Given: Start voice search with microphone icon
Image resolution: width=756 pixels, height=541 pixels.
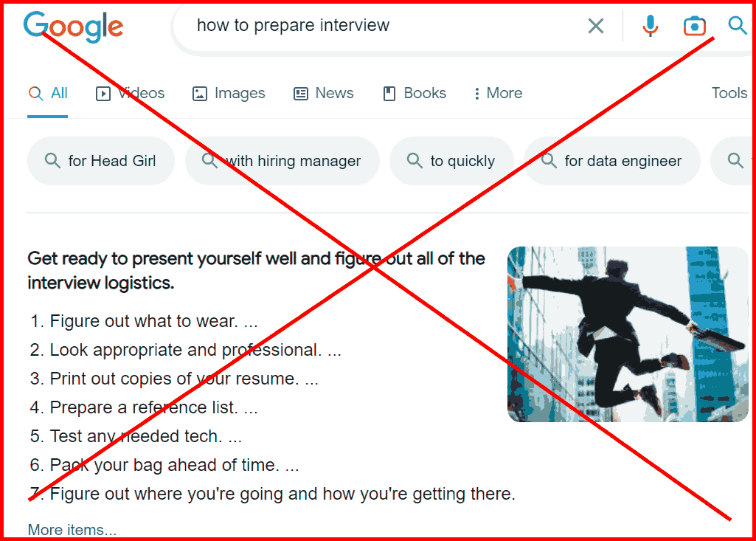Looking at the screenshot, I should tap(650, 26).
